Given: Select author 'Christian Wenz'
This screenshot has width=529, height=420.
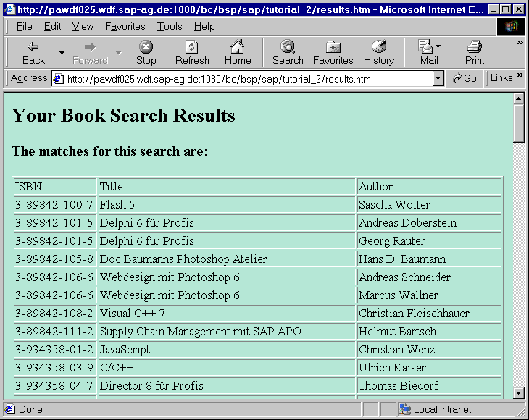Looking at the screenshot, I should pos(429,350).
